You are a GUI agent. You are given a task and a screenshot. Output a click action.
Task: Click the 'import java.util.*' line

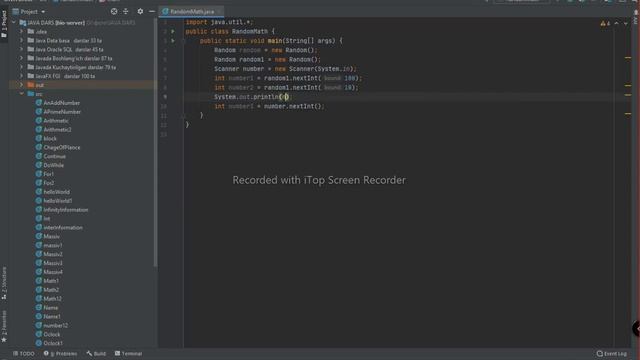coord(219,22)
